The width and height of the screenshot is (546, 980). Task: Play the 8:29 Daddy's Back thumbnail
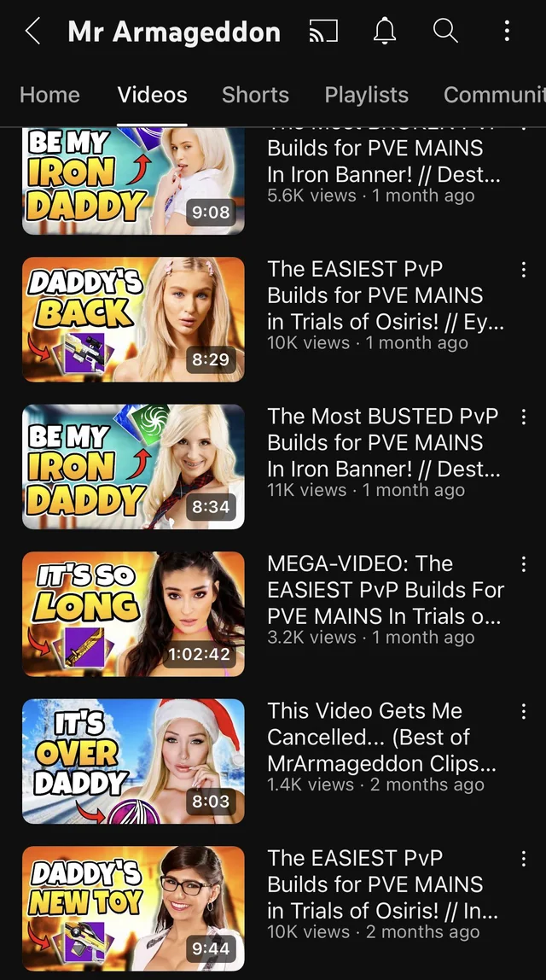pos(133,319)
